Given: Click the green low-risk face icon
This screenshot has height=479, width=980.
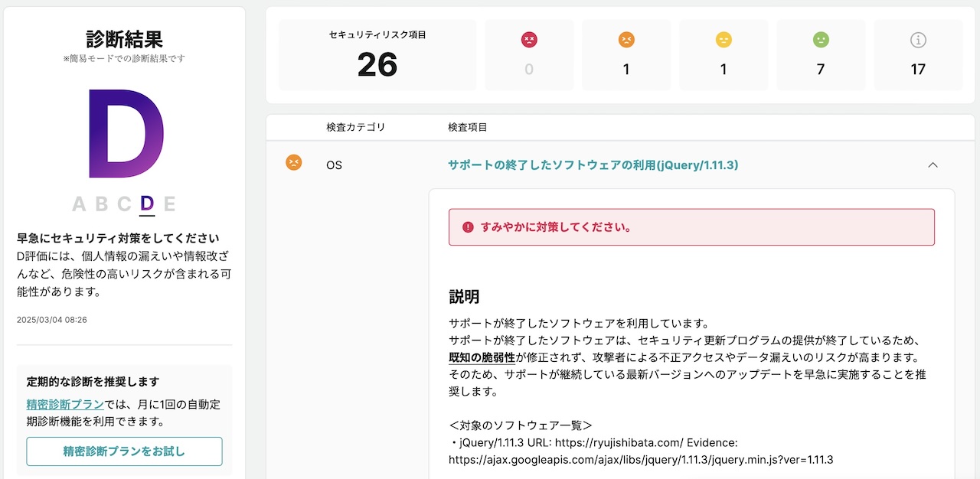Looking at the screenshot, I should (821, 40).
